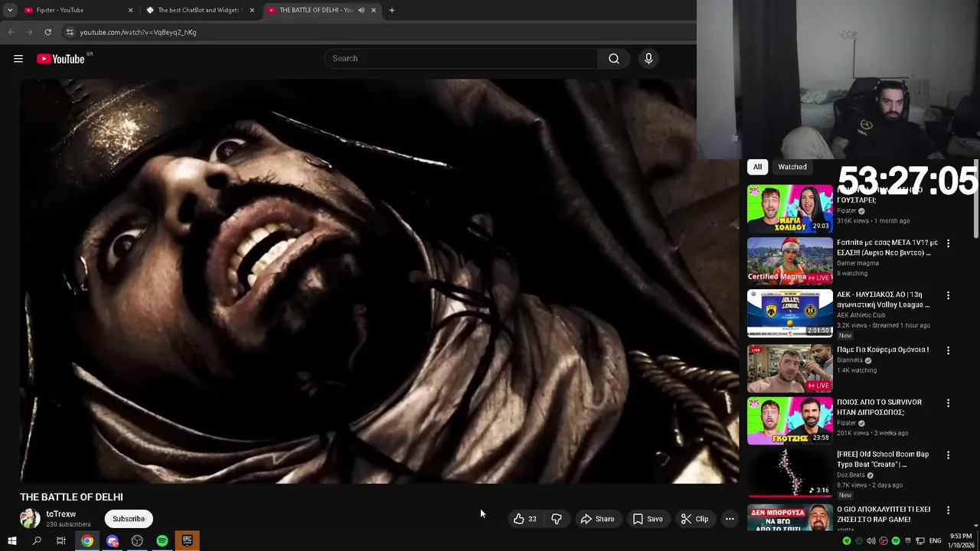
Task: Click the address bar URL
Action: tap(138, 32)
